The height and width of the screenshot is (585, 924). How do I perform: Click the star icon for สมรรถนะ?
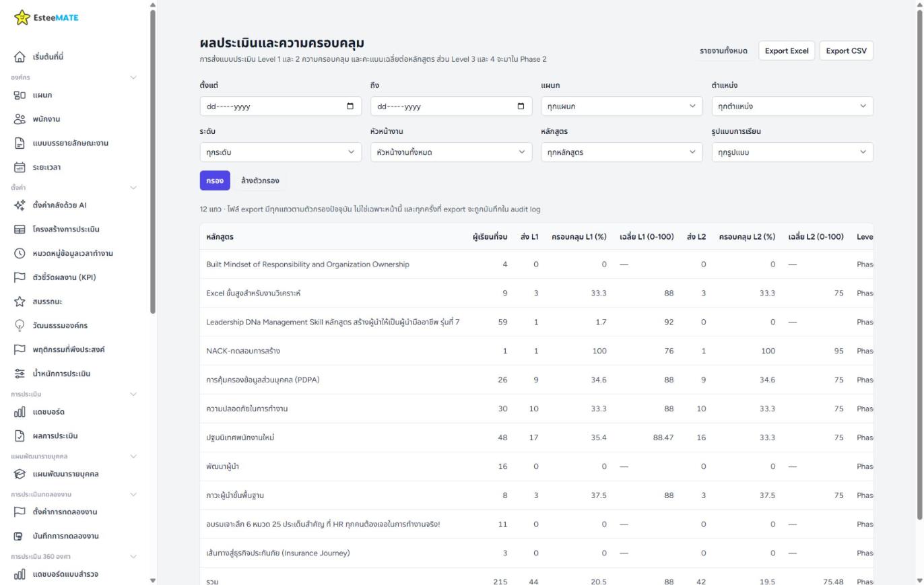pos(20,302)
